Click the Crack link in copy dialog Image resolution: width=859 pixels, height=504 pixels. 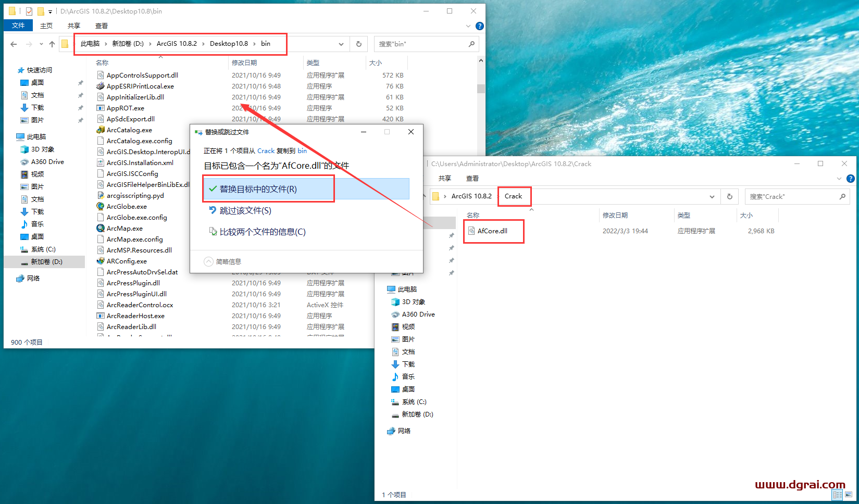point(266,151)
